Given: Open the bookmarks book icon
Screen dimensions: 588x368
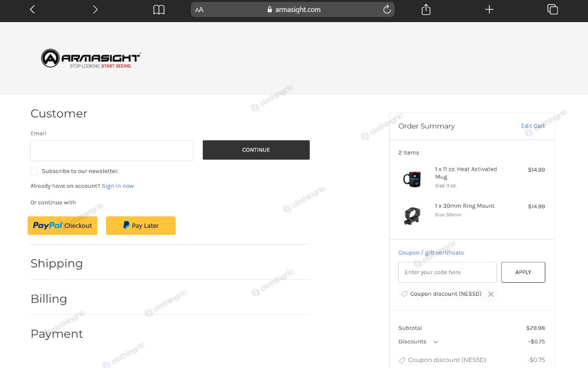Looking at the screenshot, I should (159, 10).
